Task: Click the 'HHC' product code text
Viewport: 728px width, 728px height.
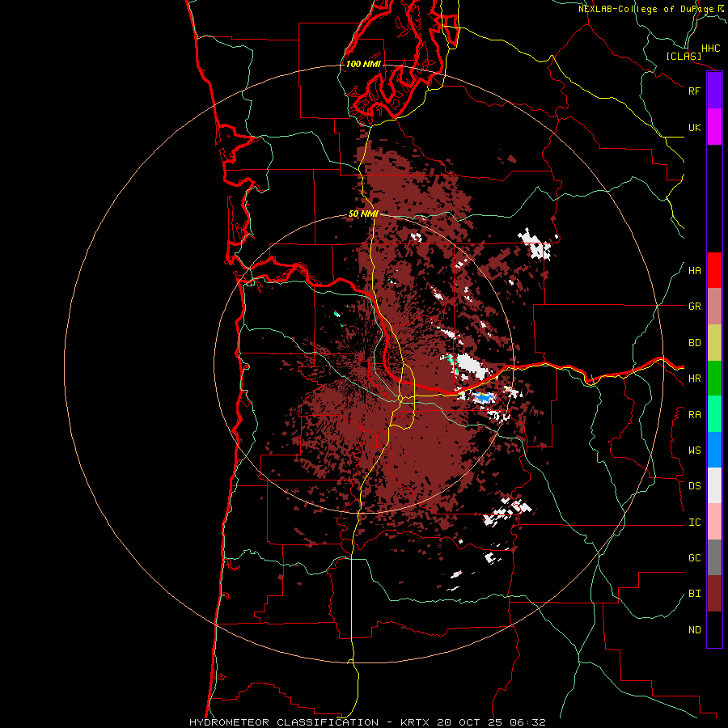Action: (x=710, y=49)
